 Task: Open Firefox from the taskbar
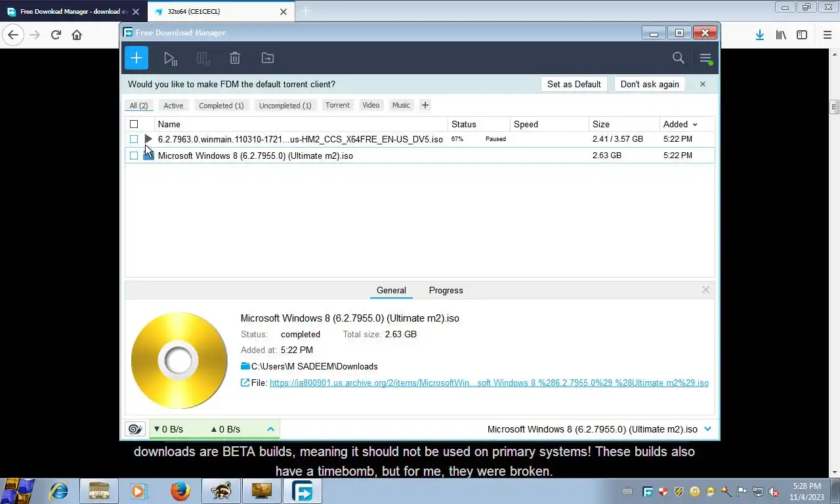180,491
